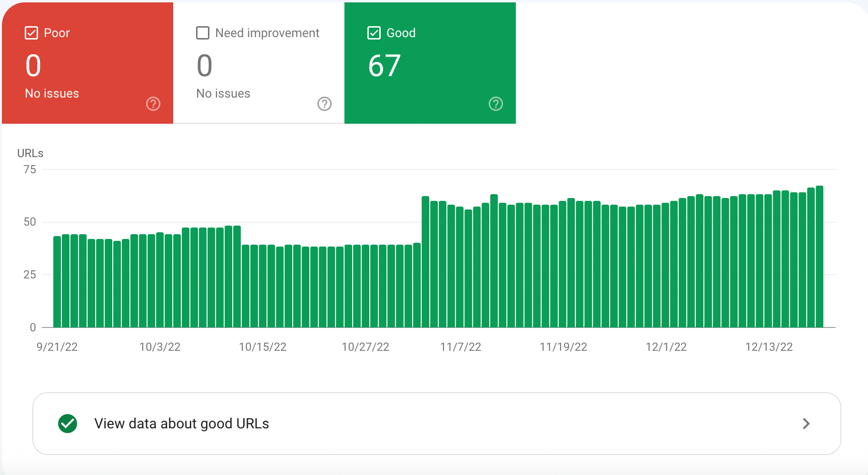Click the 9/21/22 date label
The height and width of the screenshot is (475, 868).
coord(57,347)
